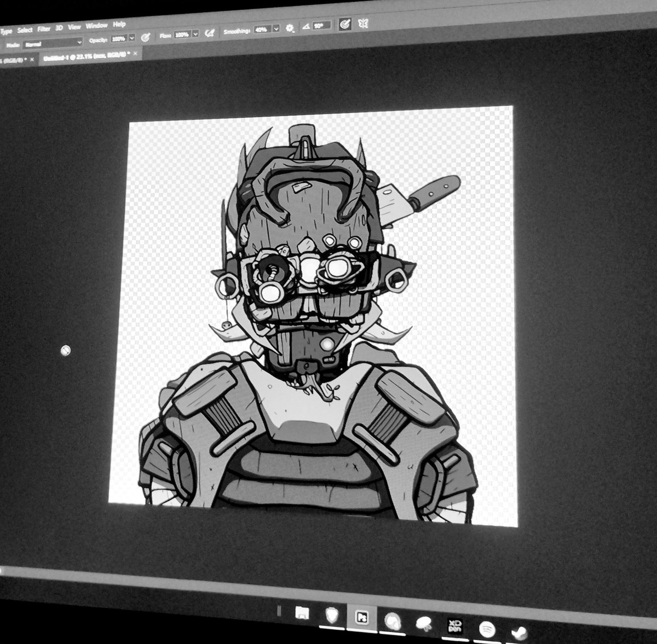Click the Flow value field
657x644 pixels.
tap(182, 34)
